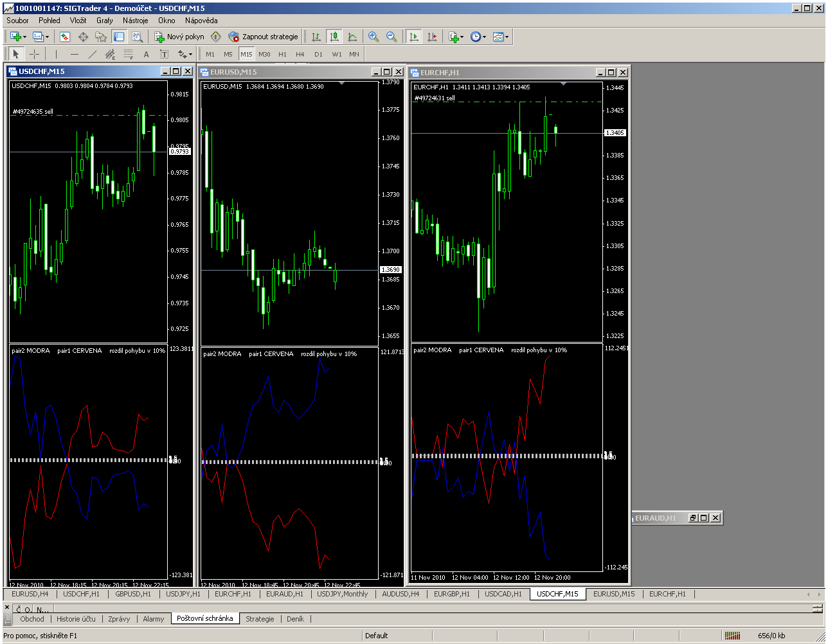Click the Default profile status field
828x644 pixels.
[x=376, y=636]
